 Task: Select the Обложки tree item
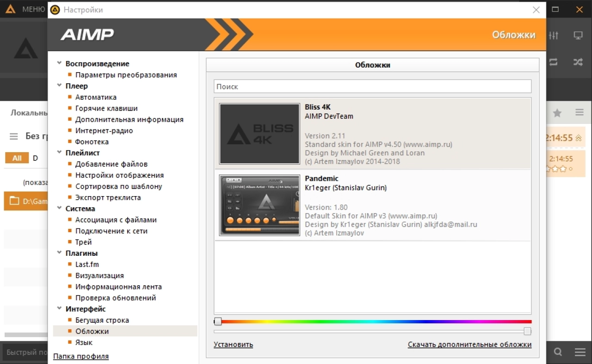(x=125, y=331)
